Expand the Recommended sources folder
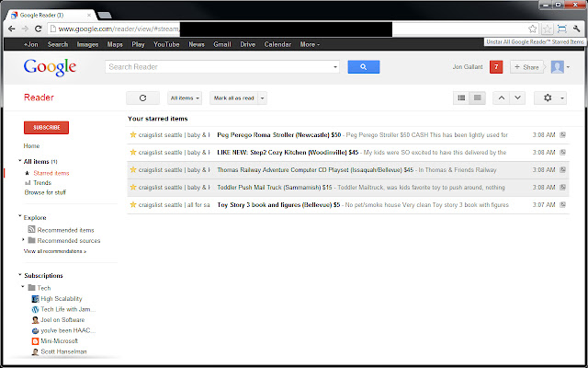588x368 pixels. [x=23, y=240]
